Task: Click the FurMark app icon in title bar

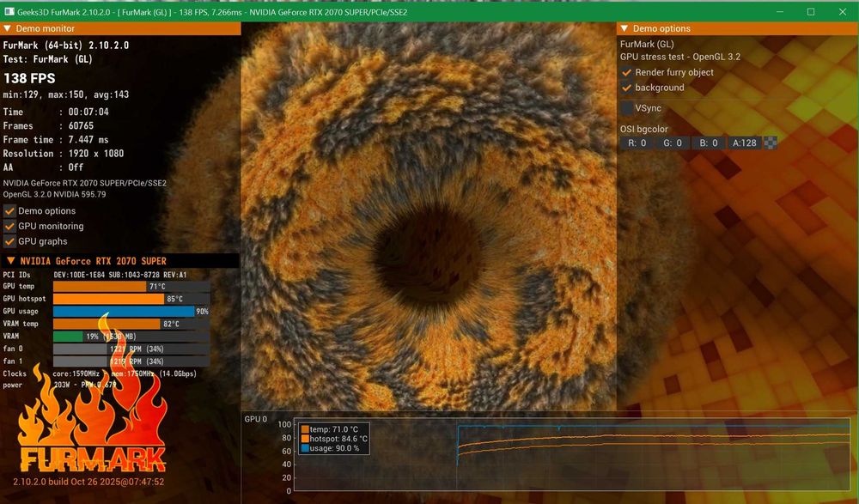Action: (9, 11)
